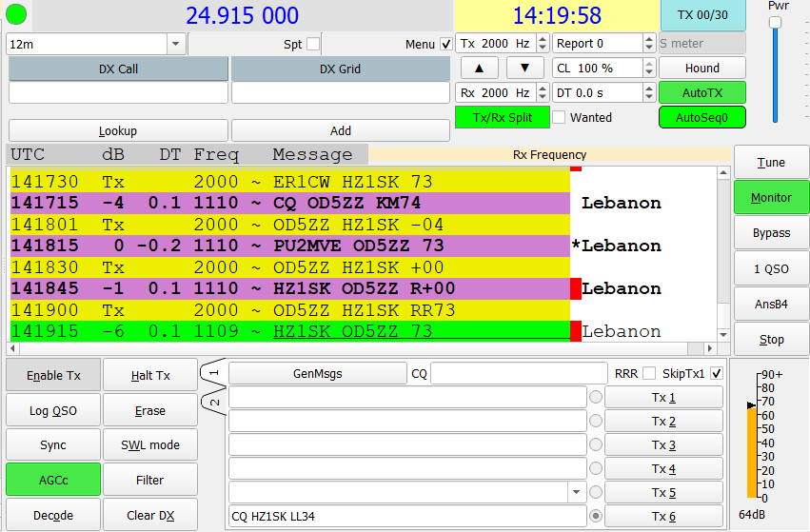Screen dimensions: 810x532
Task: Open the 12m band dropdown
Action: (176, 44)
